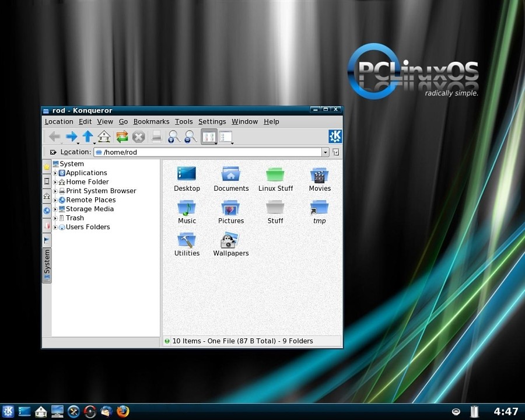The height and width of the screenshot is (420, 525).
Task: Open the Window menu
Action: coord(245,121)
